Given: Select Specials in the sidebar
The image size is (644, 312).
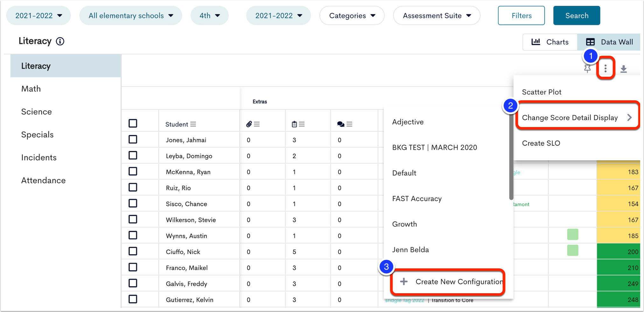Looking at the screenshot, I should pos(66,135).
